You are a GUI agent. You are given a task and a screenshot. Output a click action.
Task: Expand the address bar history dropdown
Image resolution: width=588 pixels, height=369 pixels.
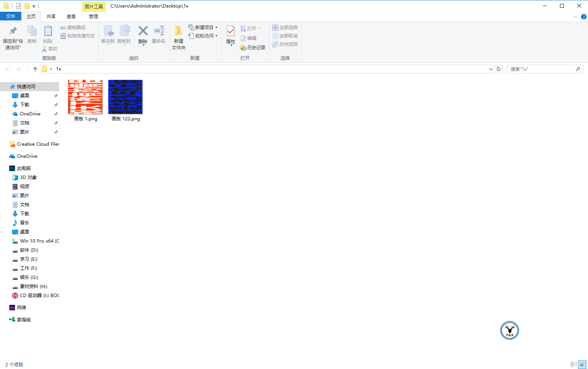[x=491, y=69]
